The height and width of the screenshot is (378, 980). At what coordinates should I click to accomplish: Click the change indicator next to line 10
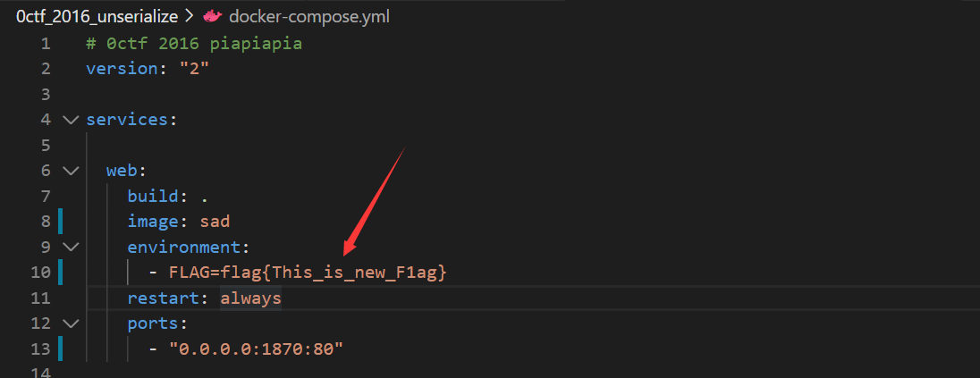point(60,273)
